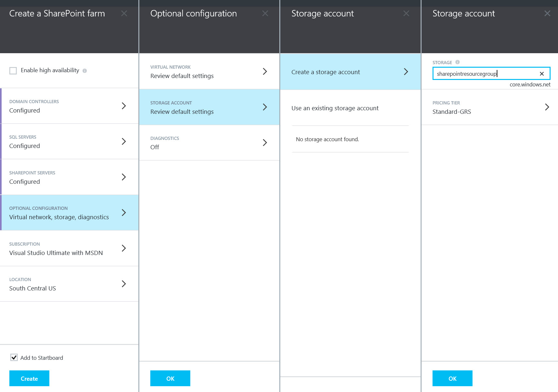Close the middle Storage account blade
The width and height of the screenshot is (558, 392).
[406, 14]
